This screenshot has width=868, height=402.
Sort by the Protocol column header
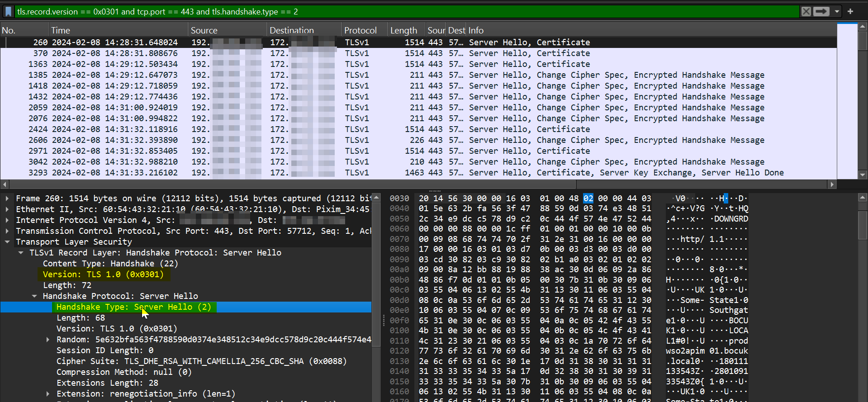pos(360,30)
